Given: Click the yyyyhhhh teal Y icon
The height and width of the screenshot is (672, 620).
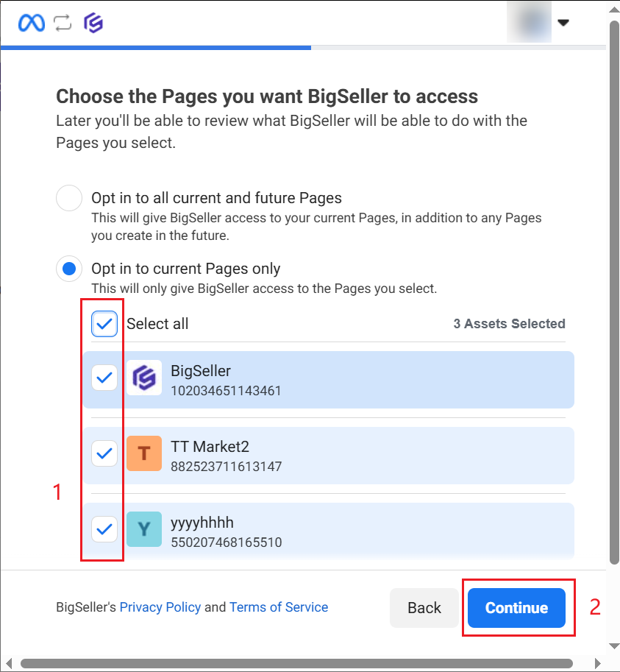Looking at the screenshot, I should [144, 529].
